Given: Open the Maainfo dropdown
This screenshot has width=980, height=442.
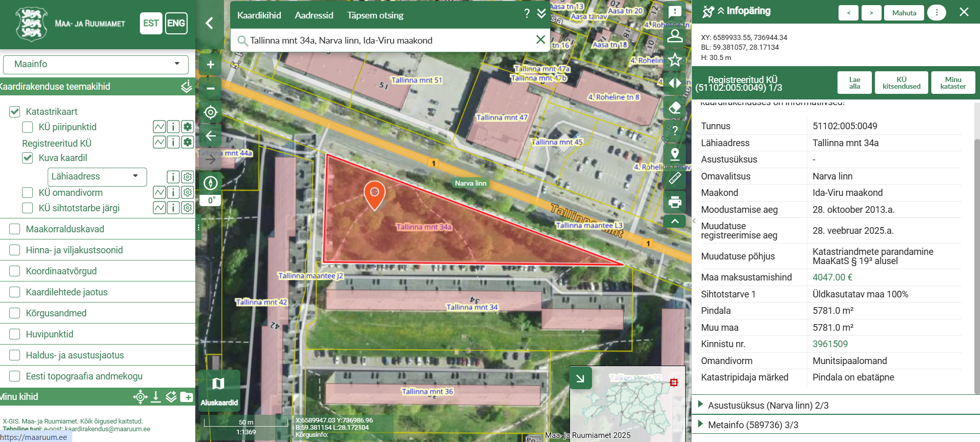Looking at the screenshot, I should [96, 64].
